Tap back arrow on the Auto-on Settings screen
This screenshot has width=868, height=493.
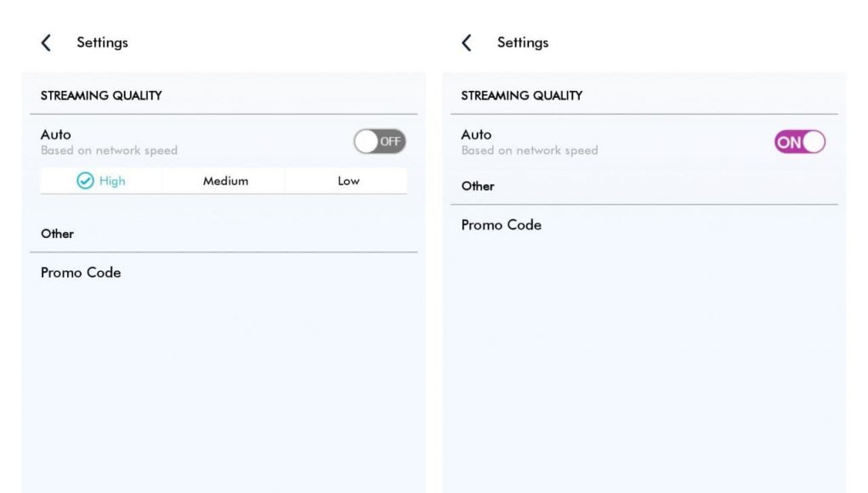click(467, 42)
